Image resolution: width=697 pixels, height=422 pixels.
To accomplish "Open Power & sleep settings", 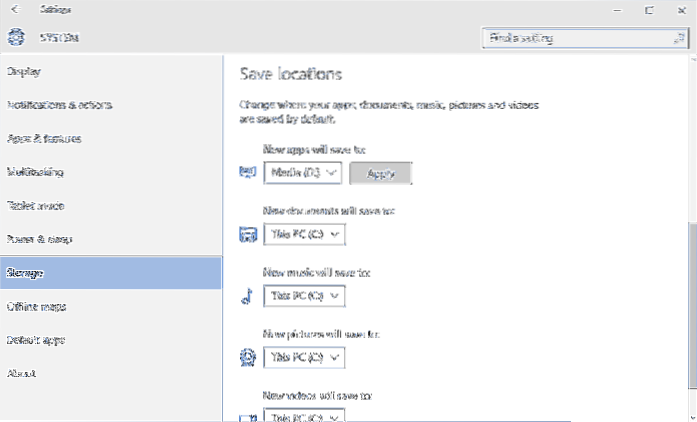I will pyautogui.click(x=111, y=239).
